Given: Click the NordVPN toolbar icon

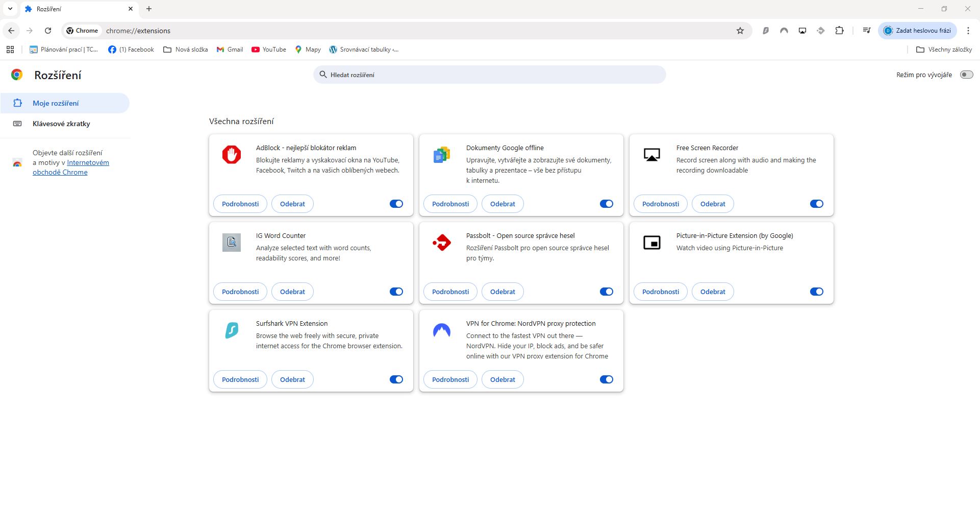Looking at the screenshot, I should pyautogui.click(x=784, y=31).
